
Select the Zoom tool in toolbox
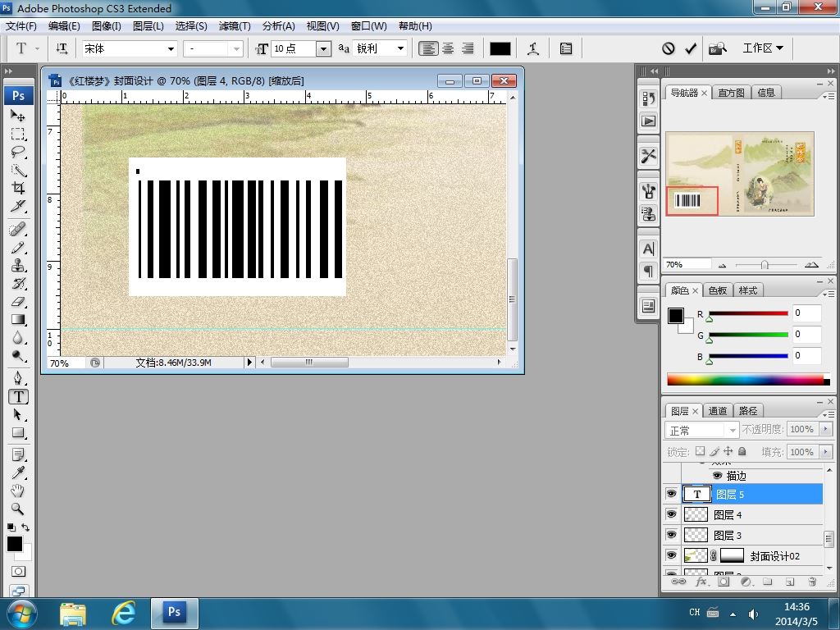pos(18,509)
